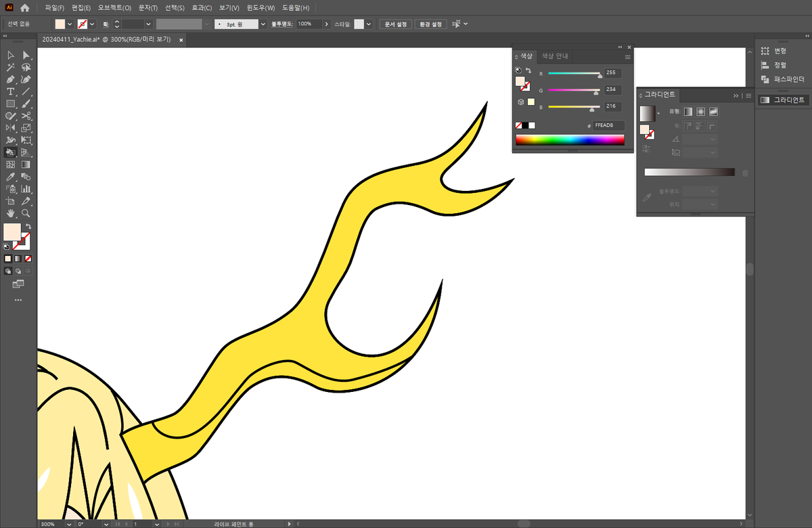Select the Symbol Sprayer tool
This screenshot has height=528, width=812.
click(11, 189)
